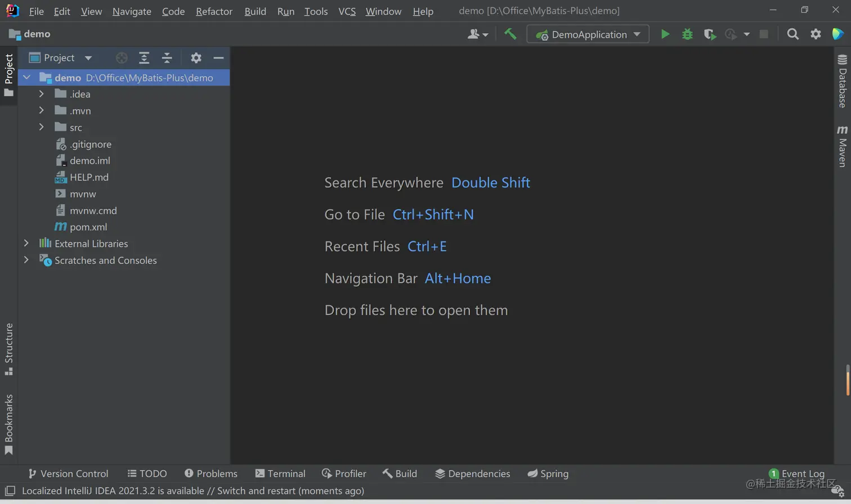Open the Project view type dropdown

60,57
